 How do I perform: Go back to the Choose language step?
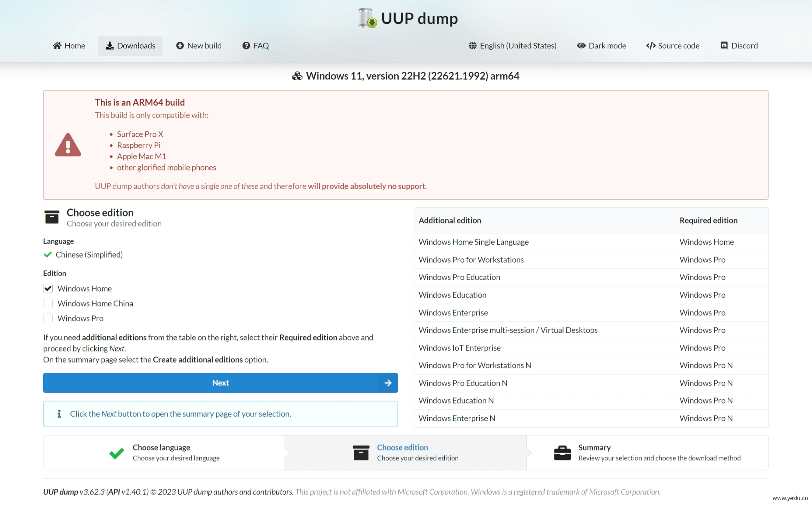coord(164,452)
